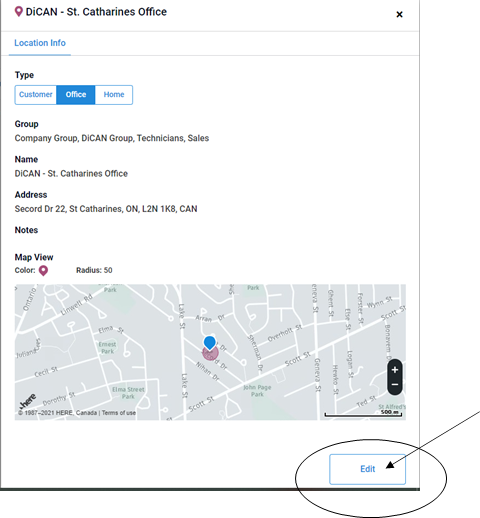Close the DiCAN location dialog

(x=399, y=14)
